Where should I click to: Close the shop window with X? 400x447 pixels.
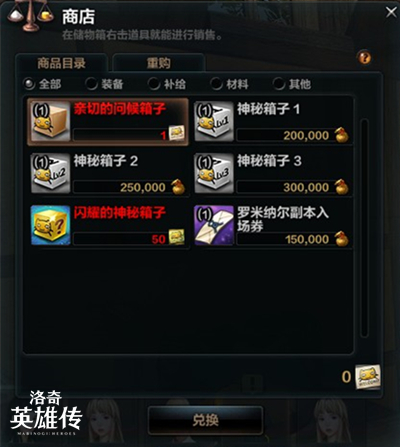tap(391, 12)
